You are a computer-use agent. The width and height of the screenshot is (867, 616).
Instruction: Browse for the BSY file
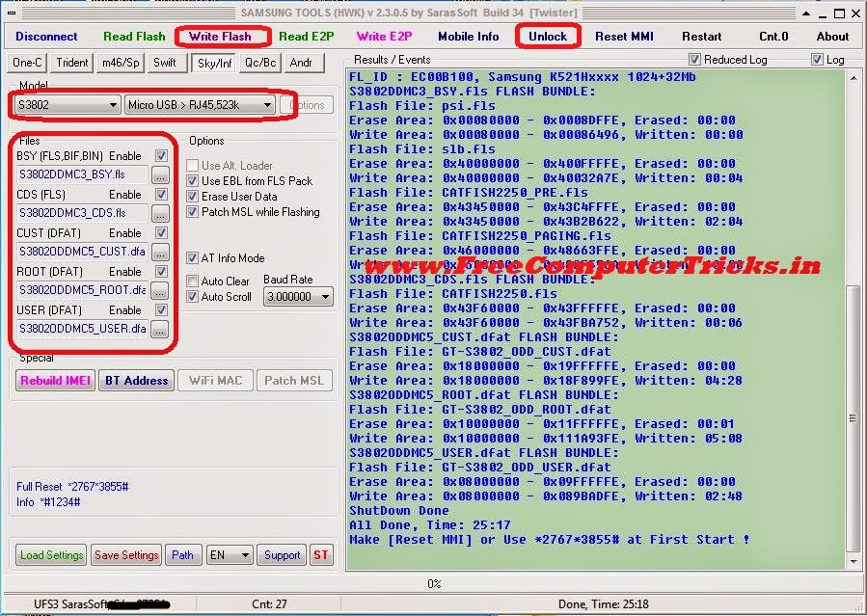[160, 174]
